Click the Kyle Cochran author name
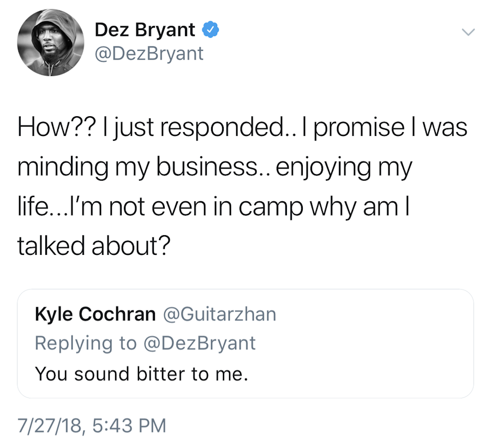Image resolution: width=491 pixels, height=448 pixels. [x=95, y=314]
